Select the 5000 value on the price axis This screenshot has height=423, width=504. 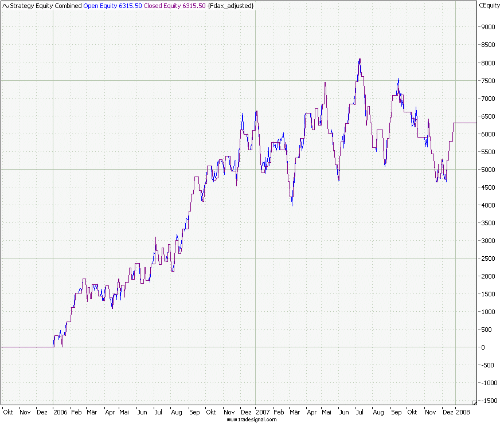click(x=487, y=170)
